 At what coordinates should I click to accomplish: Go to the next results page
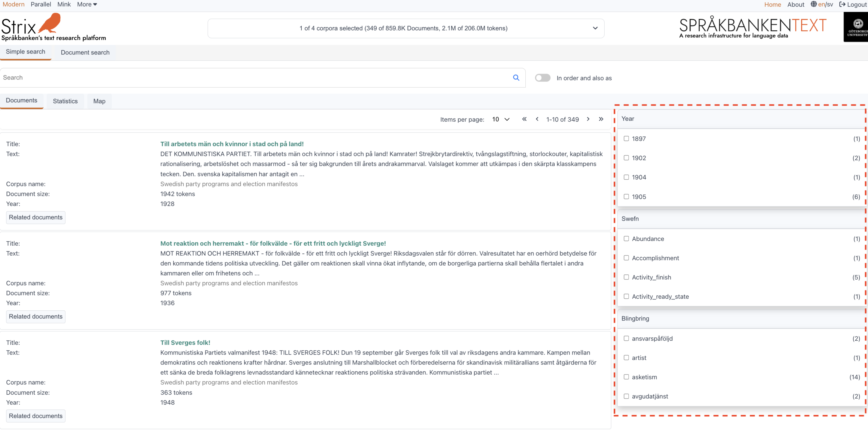pyautogui.click(x=588, y=119)
